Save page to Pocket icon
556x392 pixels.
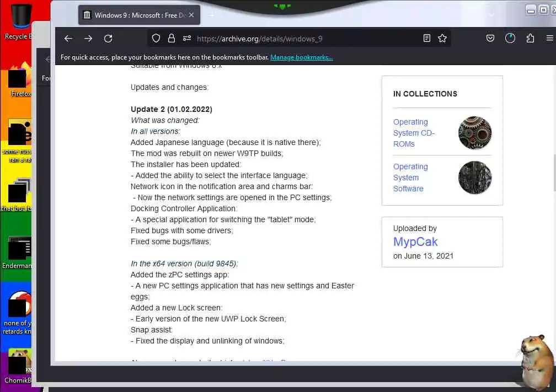(x=490, y=38)
